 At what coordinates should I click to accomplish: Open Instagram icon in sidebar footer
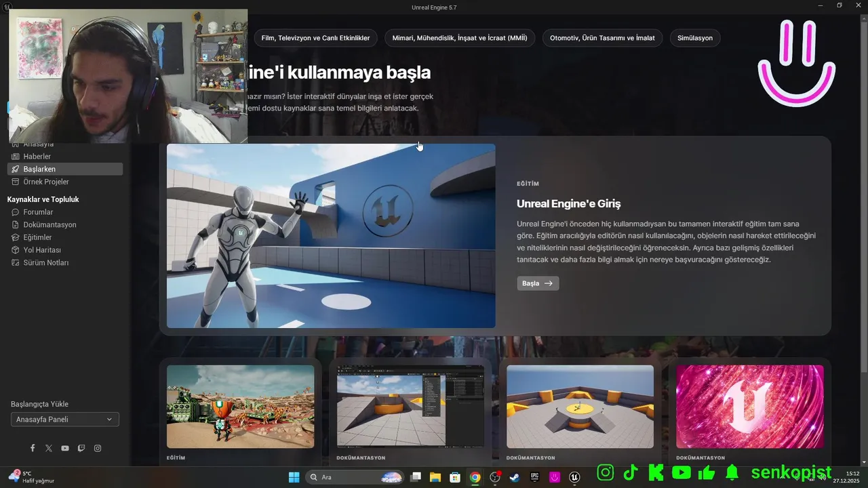(98, 448)
